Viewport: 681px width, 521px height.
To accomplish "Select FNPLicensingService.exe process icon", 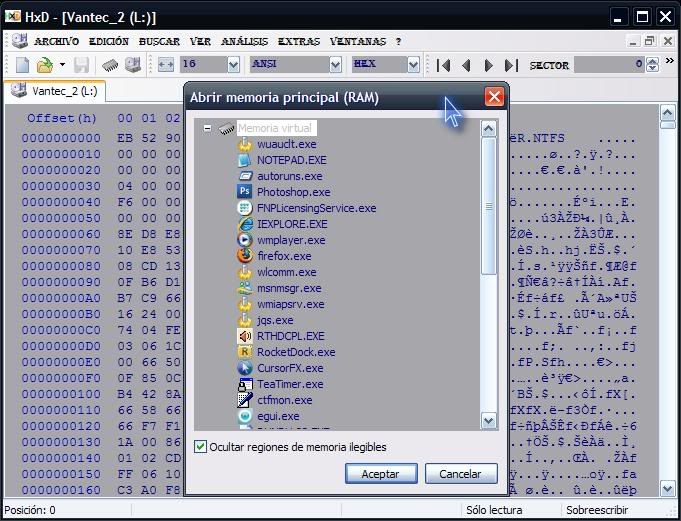I will (245, 208).
